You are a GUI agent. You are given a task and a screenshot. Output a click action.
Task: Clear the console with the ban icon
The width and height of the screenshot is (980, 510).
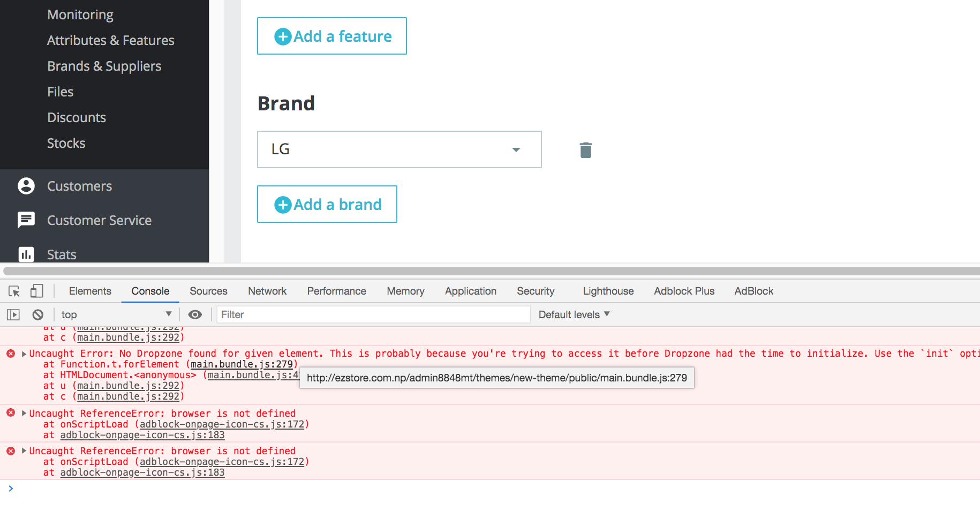coord(38,314)
